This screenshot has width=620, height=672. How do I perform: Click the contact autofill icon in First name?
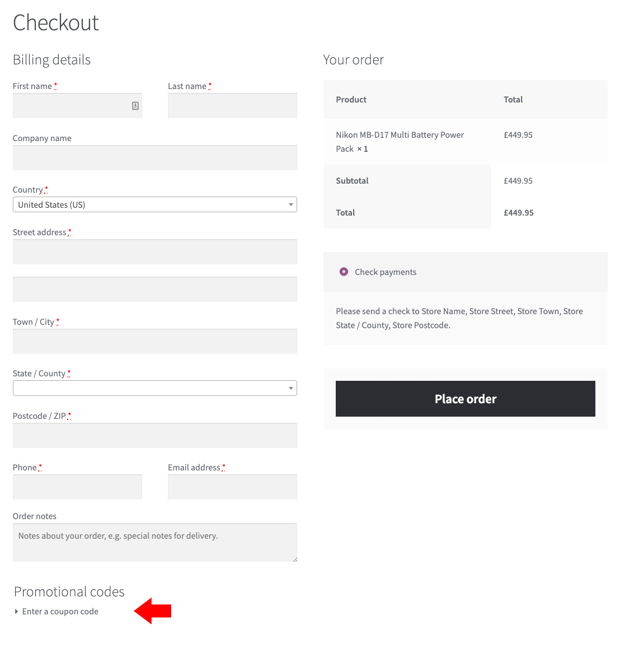(135, 106)
